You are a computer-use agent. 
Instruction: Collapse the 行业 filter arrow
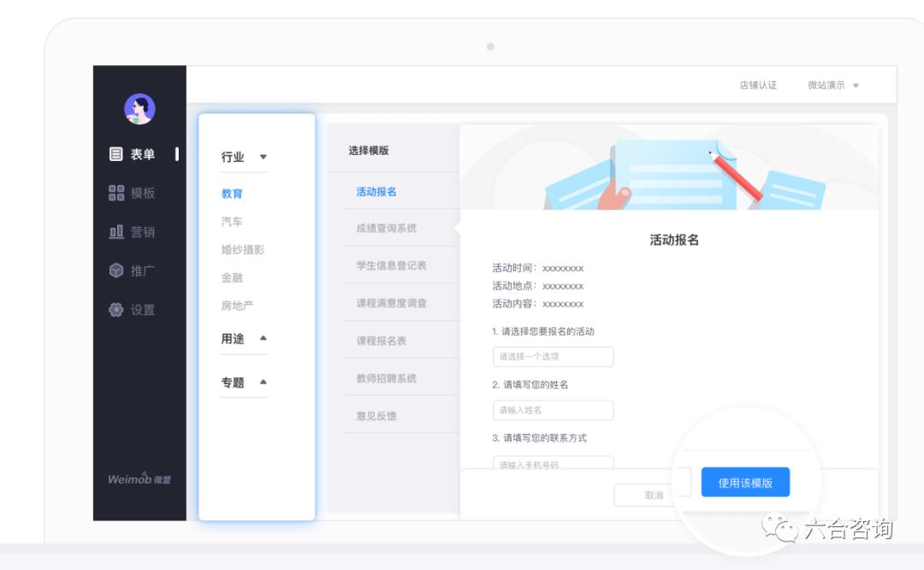264,157
